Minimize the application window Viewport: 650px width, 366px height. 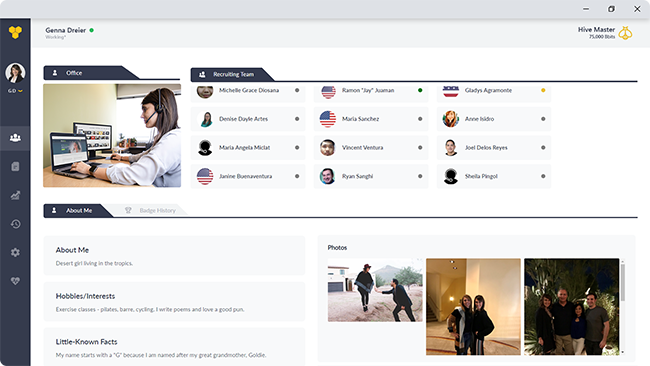[x=586, y=9]
